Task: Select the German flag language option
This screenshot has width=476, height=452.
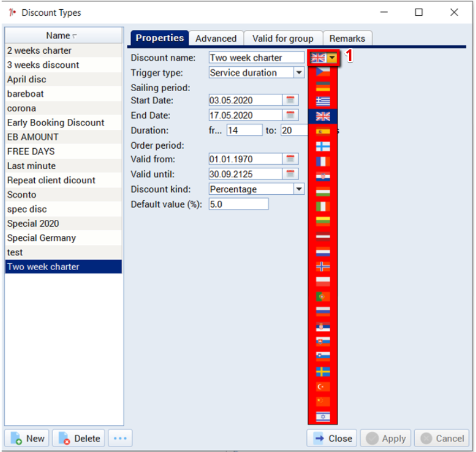Action: pyautogui.click(x=323, y=86)
